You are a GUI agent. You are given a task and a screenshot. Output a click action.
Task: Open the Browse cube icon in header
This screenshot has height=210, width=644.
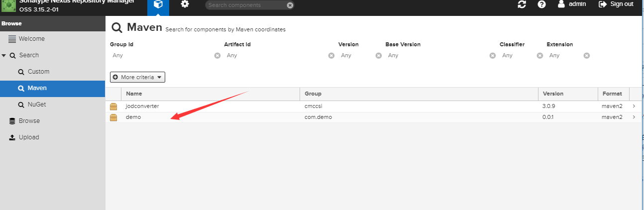[158, 5]
